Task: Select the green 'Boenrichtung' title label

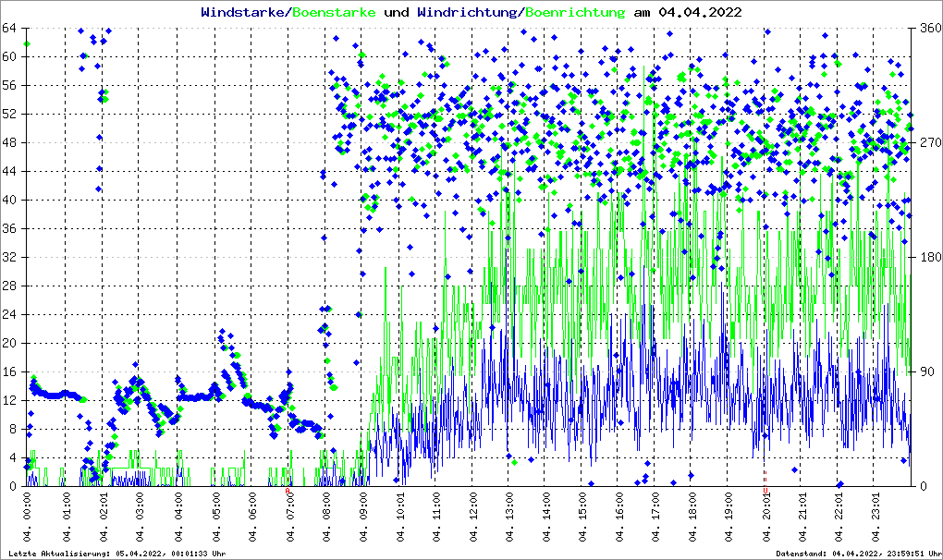Action: (575, 12)
